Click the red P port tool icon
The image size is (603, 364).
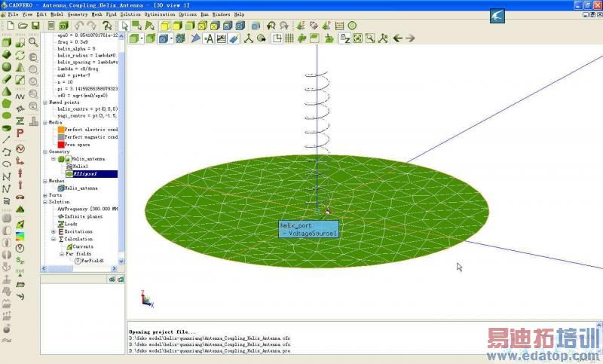[x=20, y=133]
